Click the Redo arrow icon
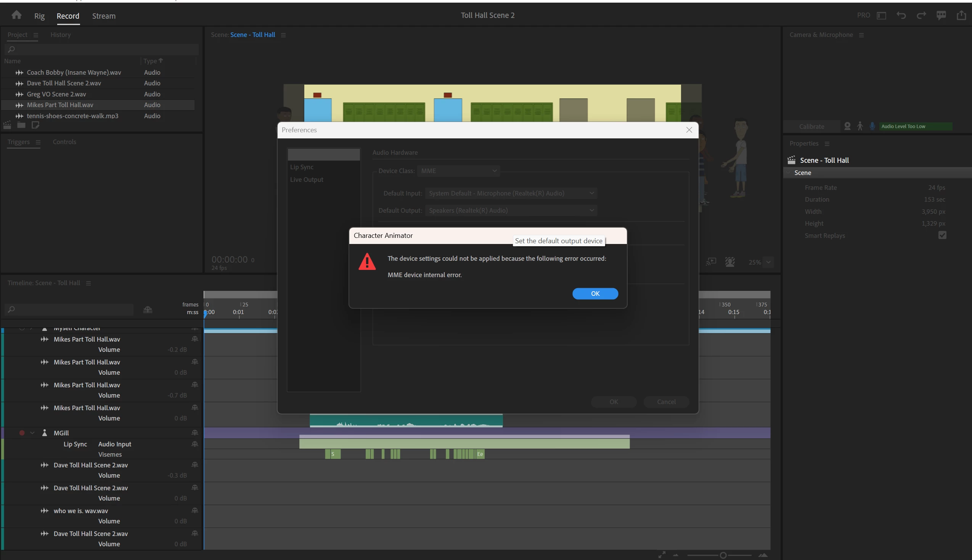Image resolution: width=972 pixels, height=560 pixels. 921,15
